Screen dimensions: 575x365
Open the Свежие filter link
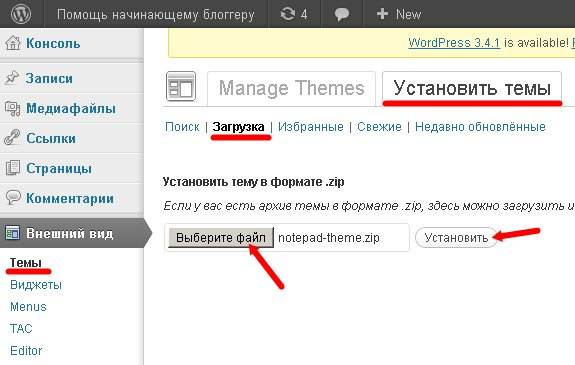(379, 127)
